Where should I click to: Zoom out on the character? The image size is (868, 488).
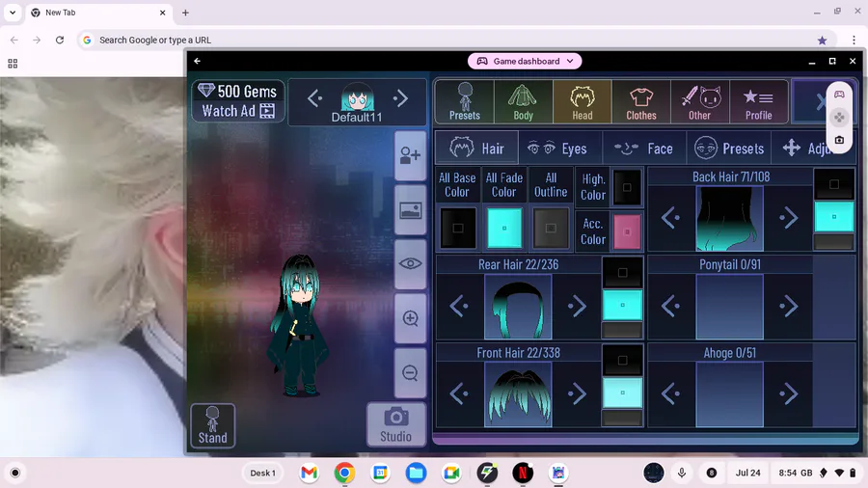[410, 373]
